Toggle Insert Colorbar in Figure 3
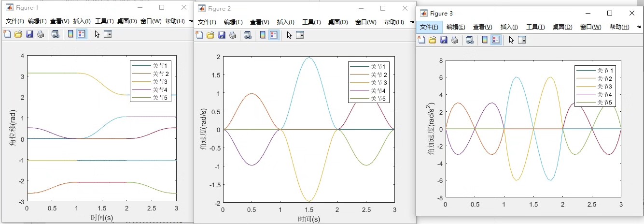This screenshot has height=224, width=644. (485, 40)
